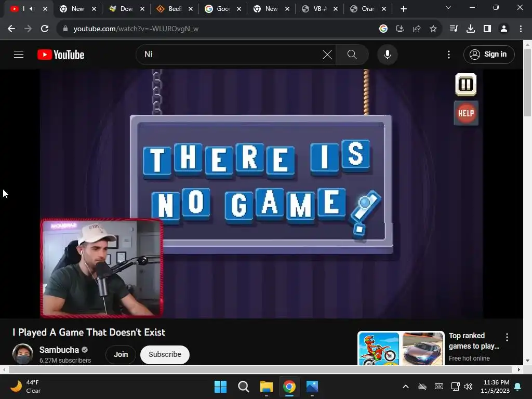The image size is (532, 399).
Task: Go to the YouTube home logo
Action: 61,55
